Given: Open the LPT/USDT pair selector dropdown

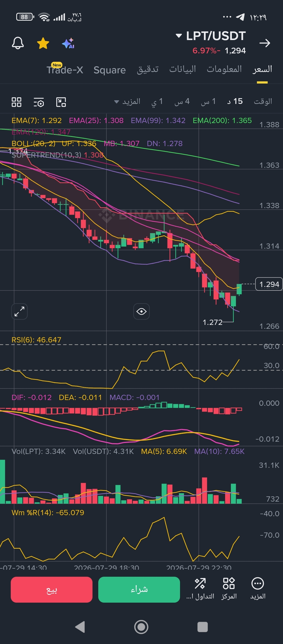Looking at the screenshot, I should 211,36.
